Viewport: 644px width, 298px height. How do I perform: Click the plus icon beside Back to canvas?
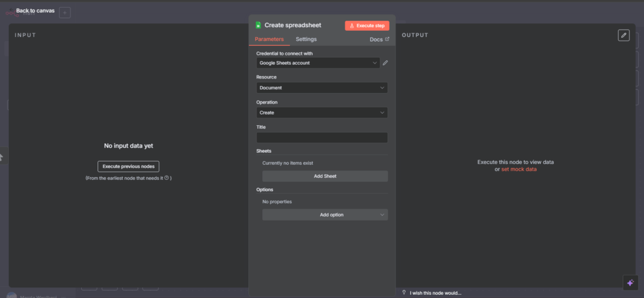click(66, 12)
